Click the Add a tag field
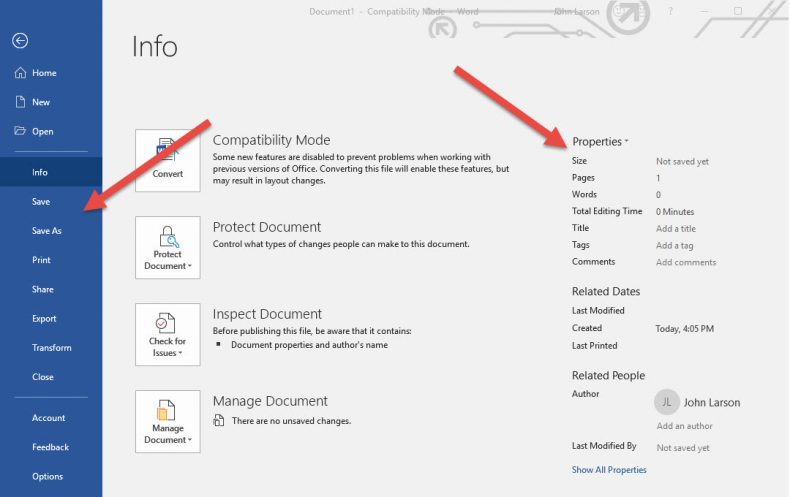The height and width of the screenshot is (497, 790). (675, 245)
